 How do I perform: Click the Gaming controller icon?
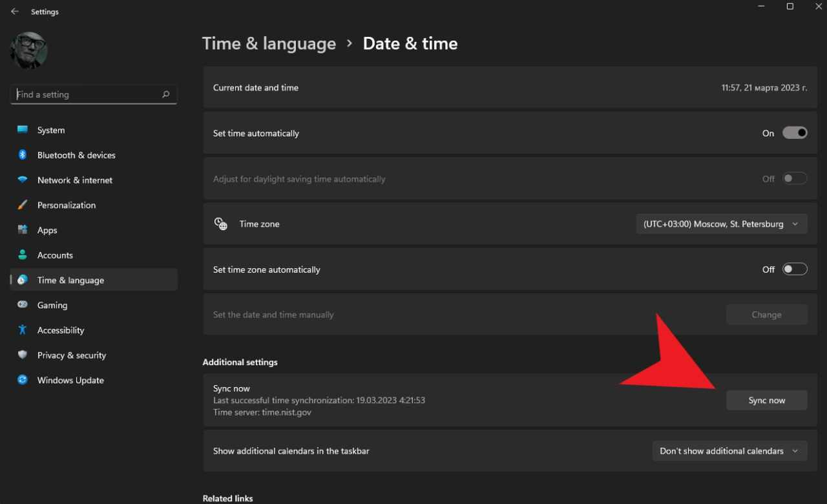click(x=23, y=305)
